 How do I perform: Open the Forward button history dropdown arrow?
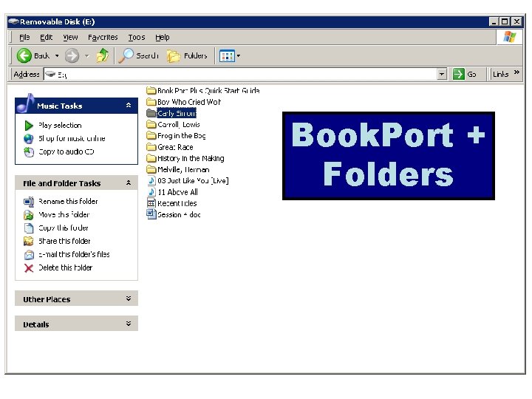(87, 55)
